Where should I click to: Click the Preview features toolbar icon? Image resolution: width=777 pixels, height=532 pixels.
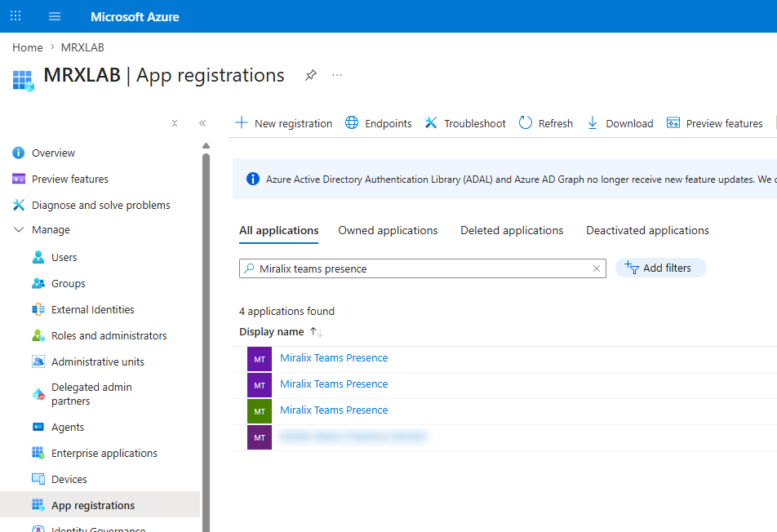pyautogui.click(x=673, y=123)
